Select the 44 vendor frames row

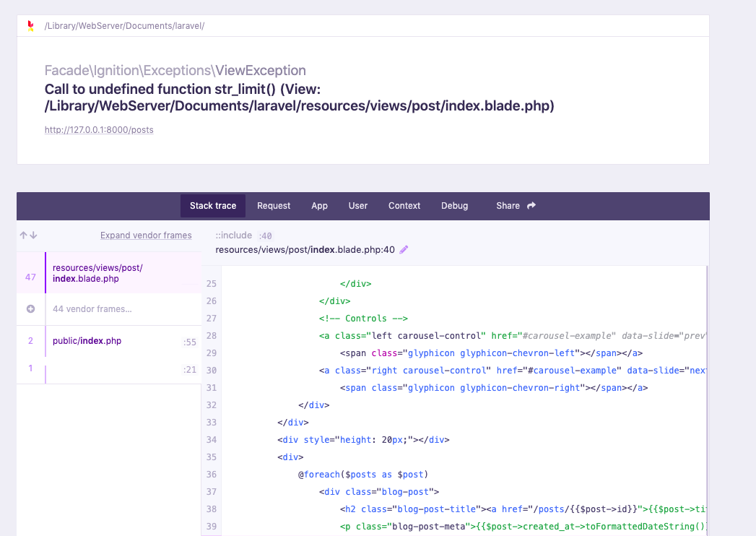109,308
